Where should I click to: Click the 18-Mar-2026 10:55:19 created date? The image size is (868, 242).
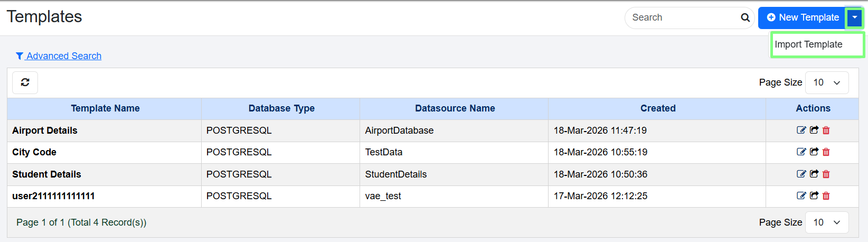tap(600, 152)
